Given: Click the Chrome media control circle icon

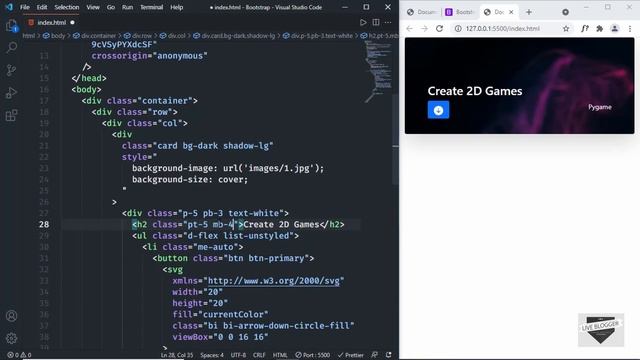Looking at the screenshot, I should (x=565, y=12).
